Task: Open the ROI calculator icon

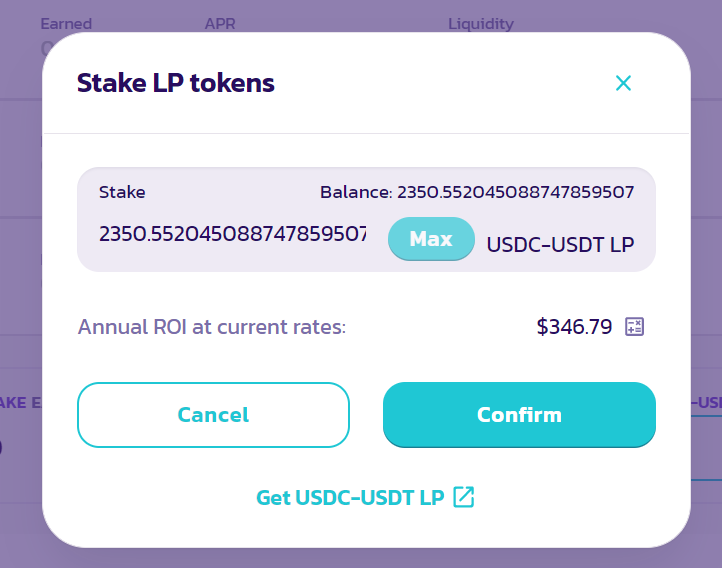Action: (x=634, y=327)
